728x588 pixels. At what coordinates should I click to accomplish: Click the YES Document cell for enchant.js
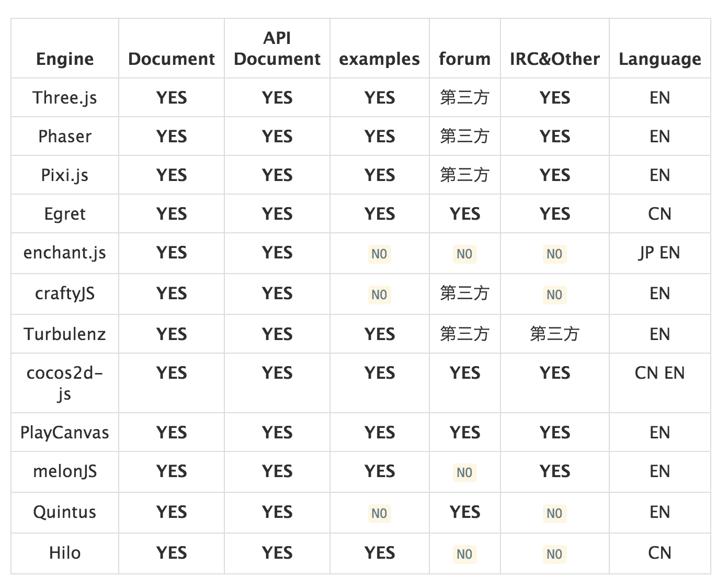(172, 253)
